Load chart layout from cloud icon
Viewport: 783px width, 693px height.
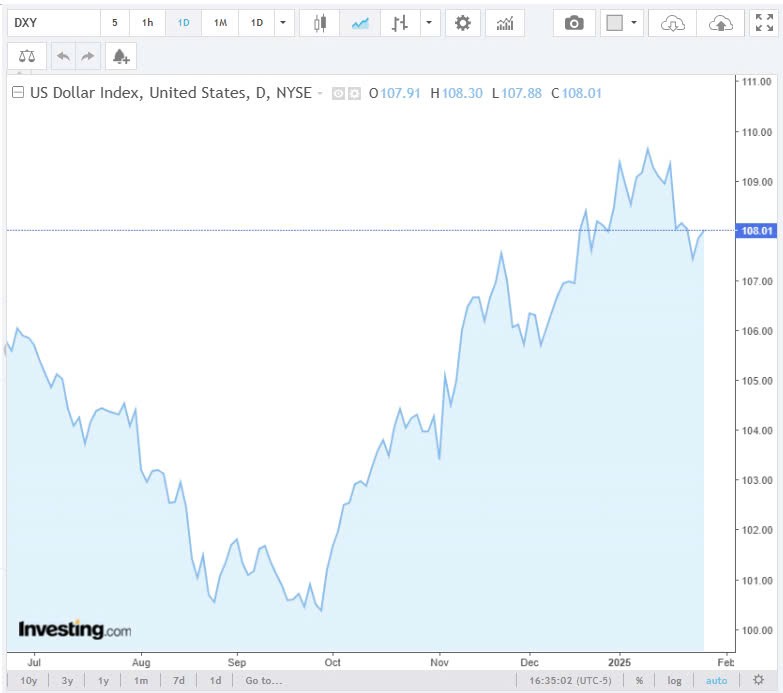pyautogui.click(x=672, y=23)
